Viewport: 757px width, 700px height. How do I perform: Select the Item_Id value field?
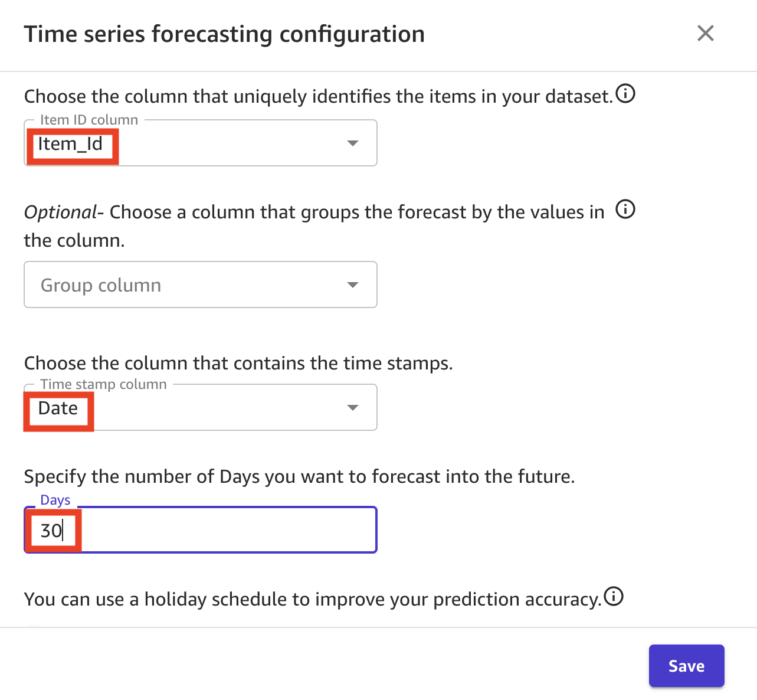click(201, 143)
